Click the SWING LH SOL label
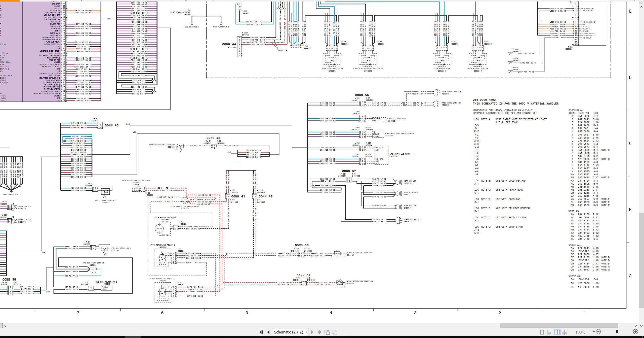Viewport: 644px width, 338px height. point(24,220)
